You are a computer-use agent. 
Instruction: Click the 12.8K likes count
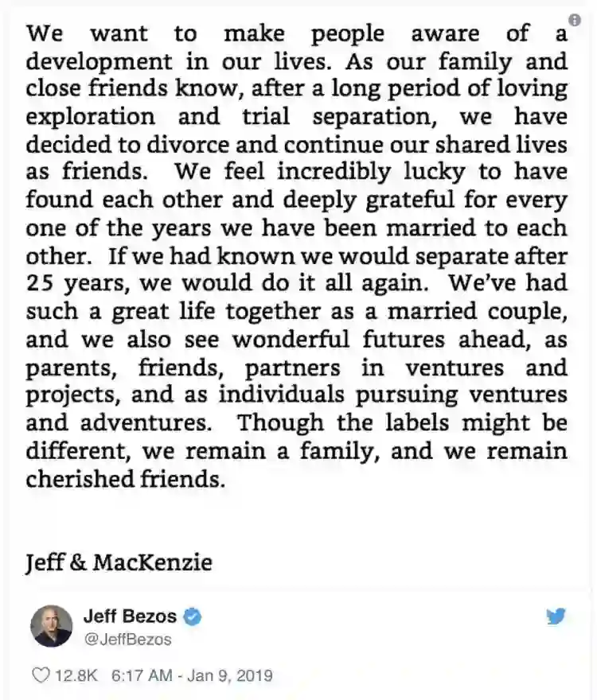pyautogui.click(x=76, y=676)
